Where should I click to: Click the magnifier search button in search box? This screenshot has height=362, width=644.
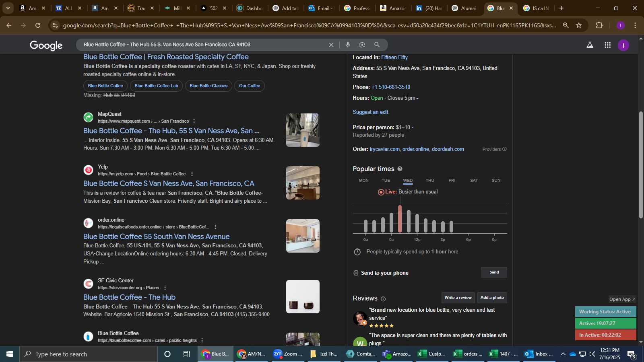tap(377, 45)
